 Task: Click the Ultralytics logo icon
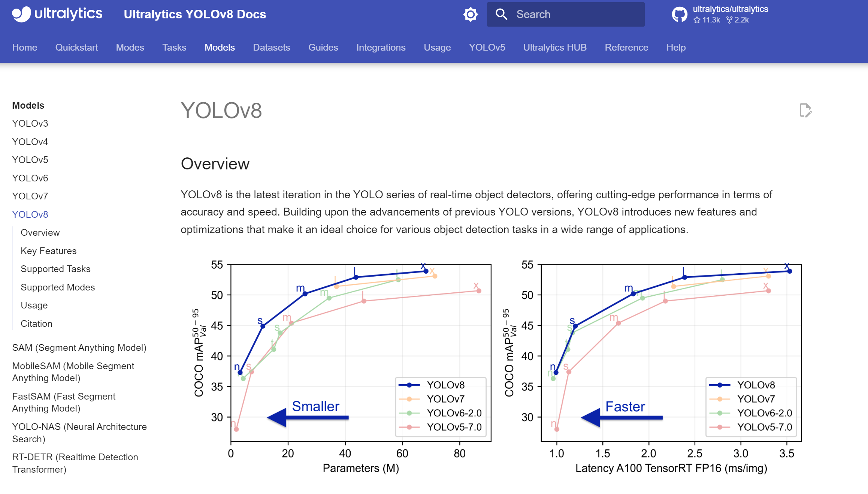[x=21, y=14]
